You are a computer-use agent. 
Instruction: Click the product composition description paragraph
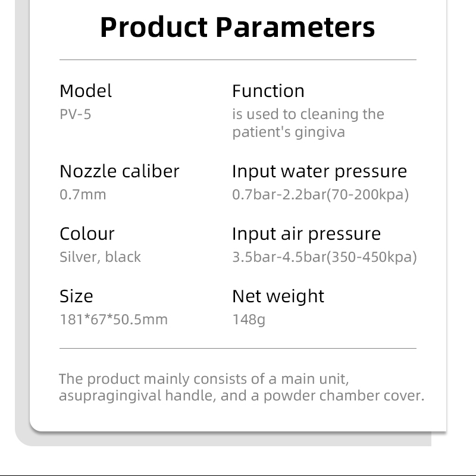coord(242,387)
